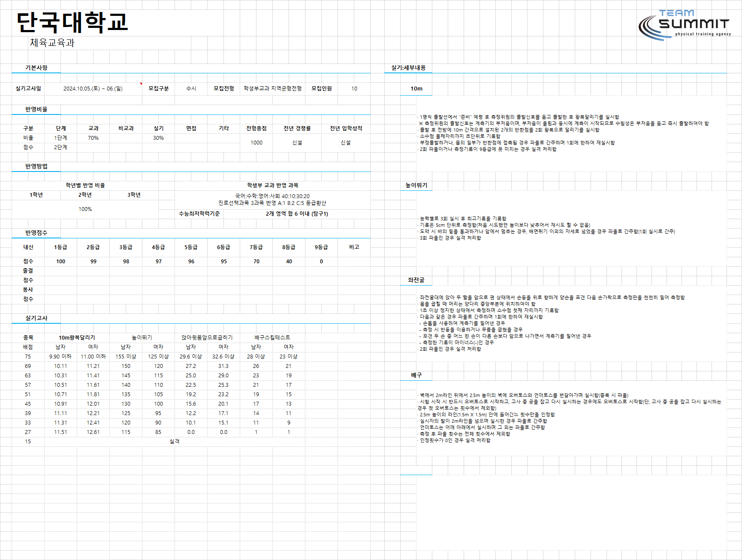
Task: Select the 학생부교과 지역균형전형 cell
Action: [x=273, y=89]
